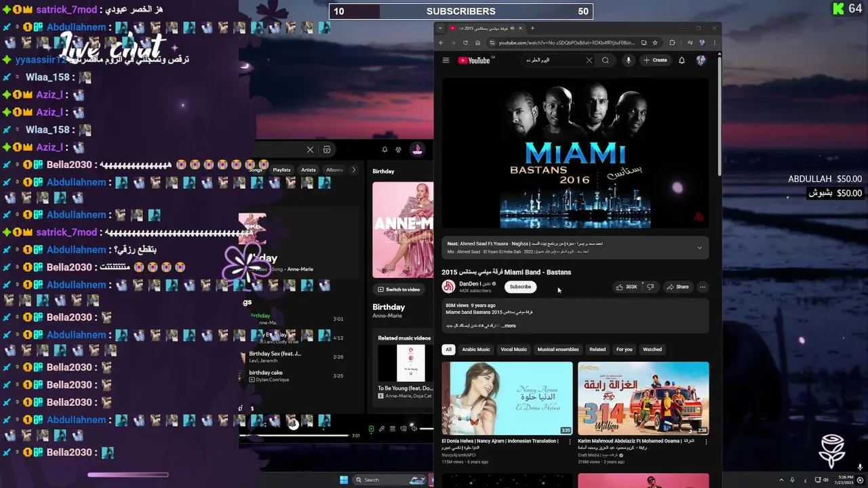This screenshot has height=488, width=868.
Task: Select the For you filter chip
Action: click(x=624, y=349)
